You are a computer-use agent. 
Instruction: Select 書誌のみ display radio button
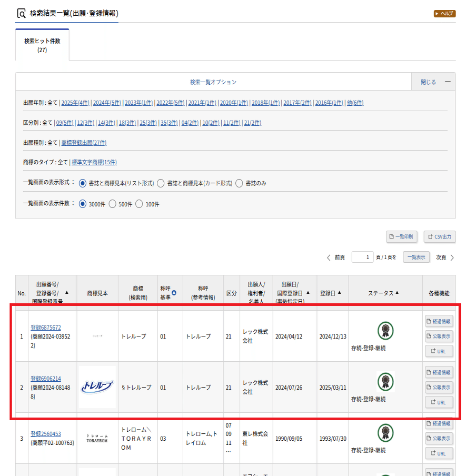pos(239,183)
